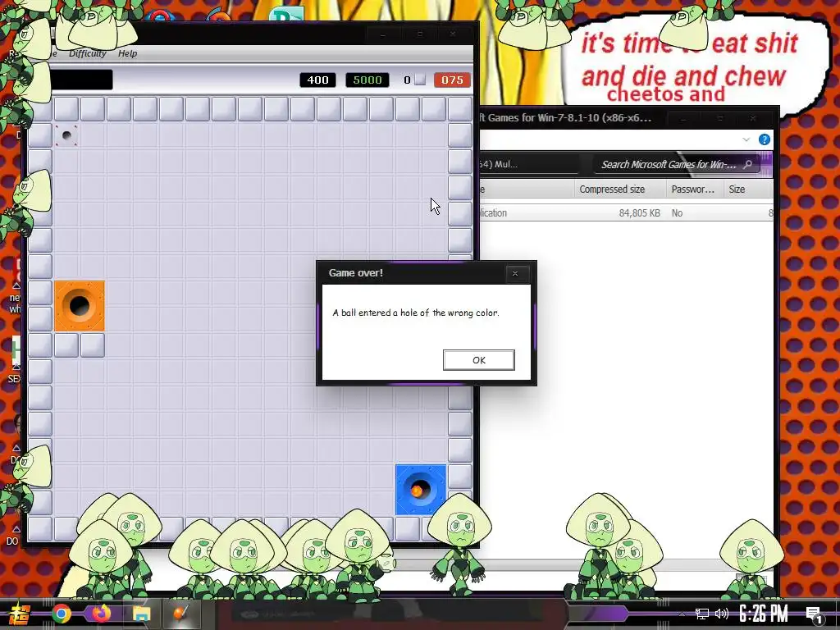Image resolution: width=840 pixels, height=630 pixels.
Task: Click the red 075 timer display
Action: coord(452,80)
